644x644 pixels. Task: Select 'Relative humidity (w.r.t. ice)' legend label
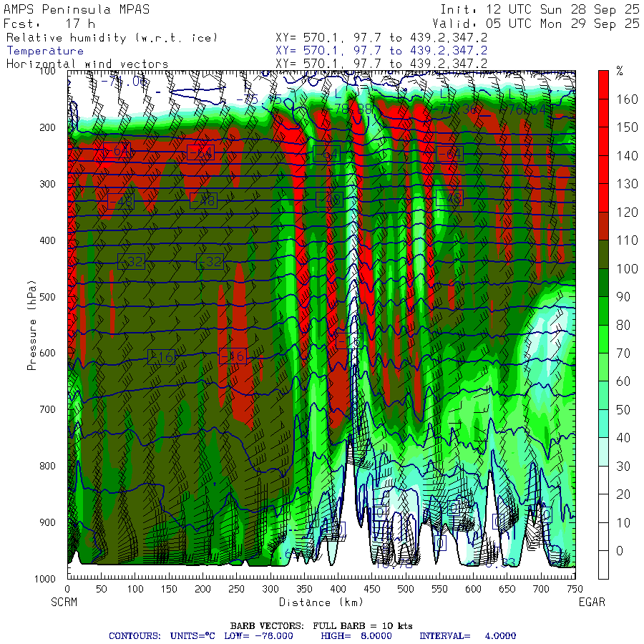[x=112, y=38]
